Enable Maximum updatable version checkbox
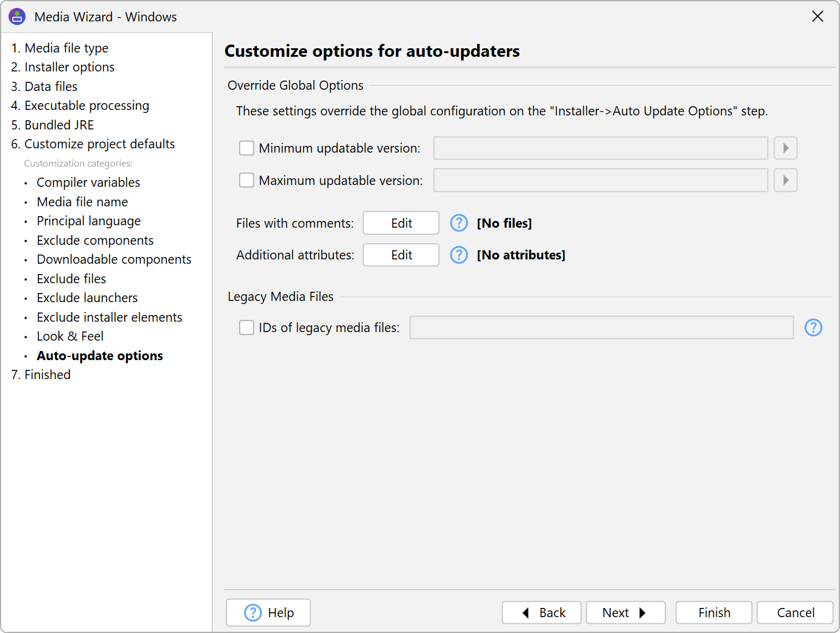840x633 pixels. click(x=246, y=181)
